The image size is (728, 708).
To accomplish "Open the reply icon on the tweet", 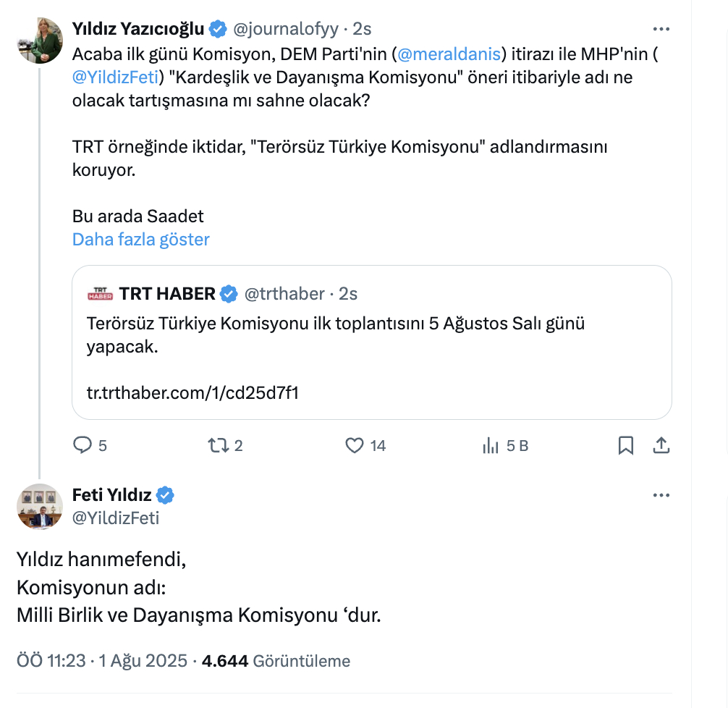I will click(x=82, y=446).
